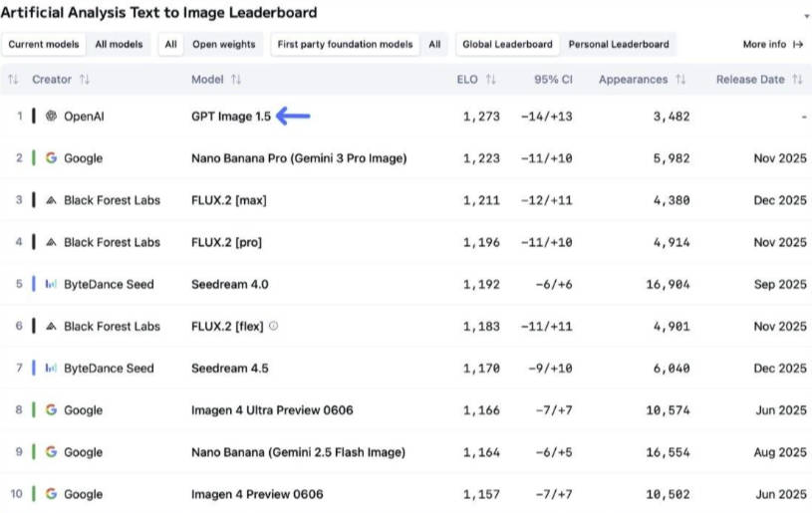Open the Personal Leaderboard tab
The width and height of the screenshot is (812, 513).
point(619,45)
